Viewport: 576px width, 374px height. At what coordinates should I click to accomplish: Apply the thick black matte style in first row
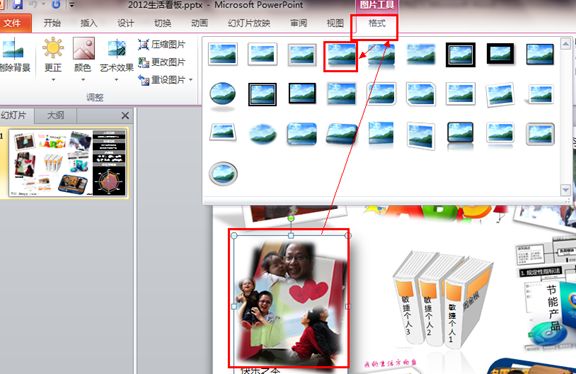click(500, 54)
